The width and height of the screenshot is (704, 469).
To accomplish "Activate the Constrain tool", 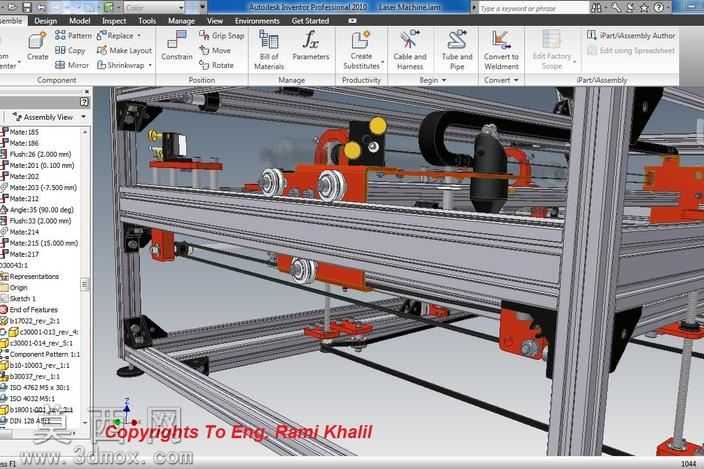I will [x=176, y=46].
